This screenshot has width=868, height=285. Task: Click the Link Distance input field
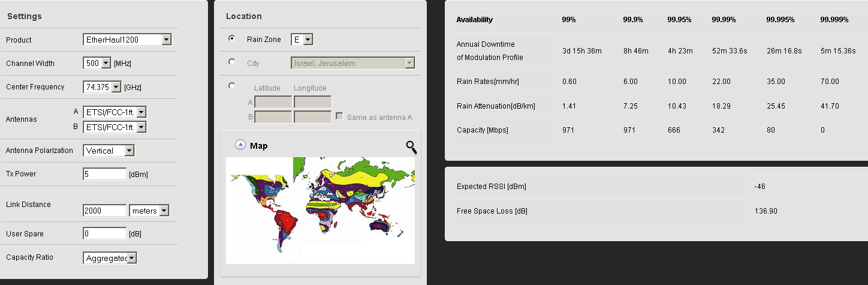click(105, 211)
